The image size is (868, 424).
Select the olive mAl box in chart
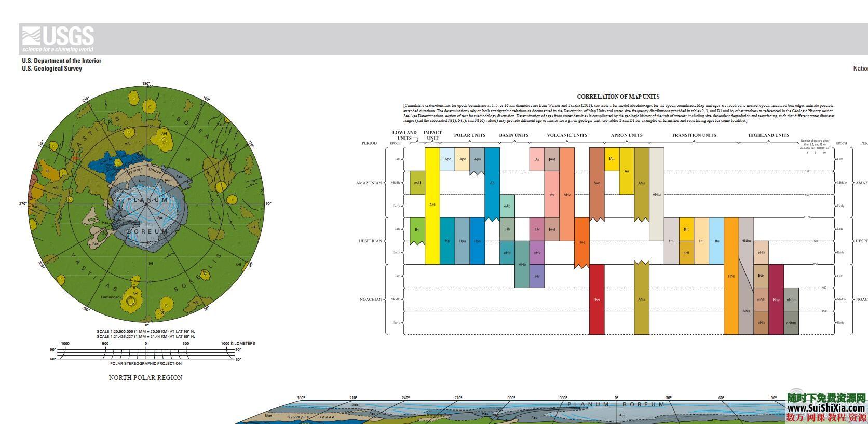point(417,183)
